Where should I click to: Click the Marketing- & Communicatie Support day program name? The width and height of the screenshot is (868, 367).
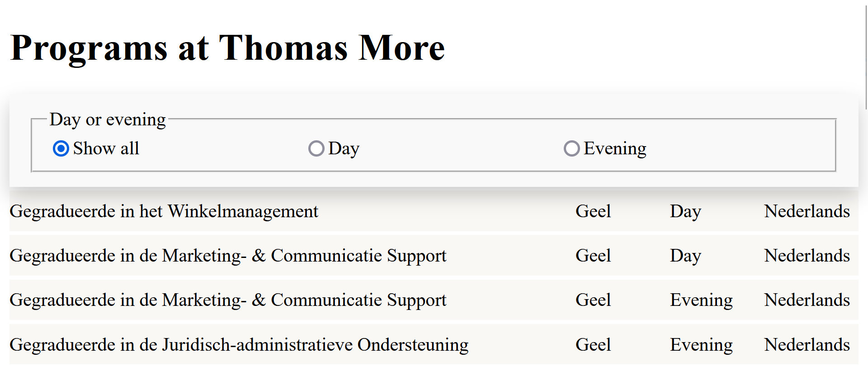pos(227,256)
